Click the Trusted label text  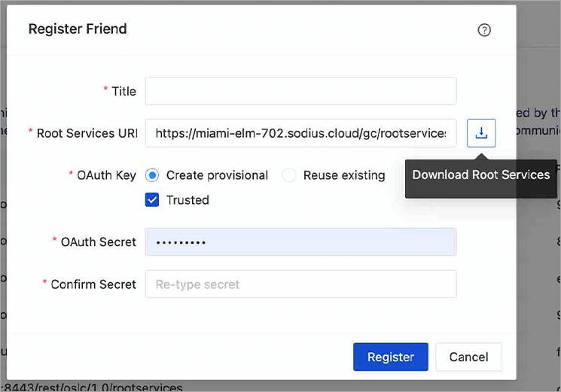[188, 199]
